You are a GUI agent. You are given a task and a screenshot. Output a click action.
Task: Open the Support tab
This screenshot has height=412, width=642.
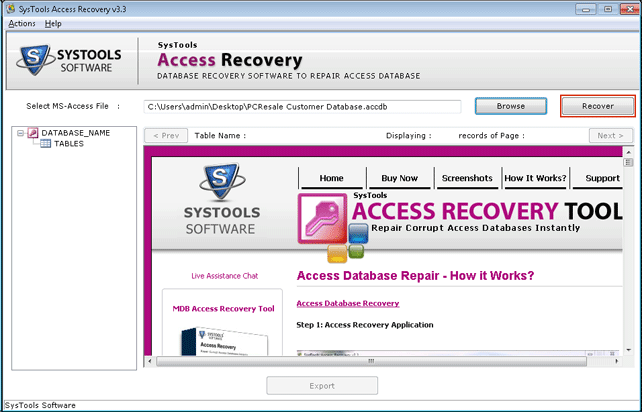coord(598,178)
